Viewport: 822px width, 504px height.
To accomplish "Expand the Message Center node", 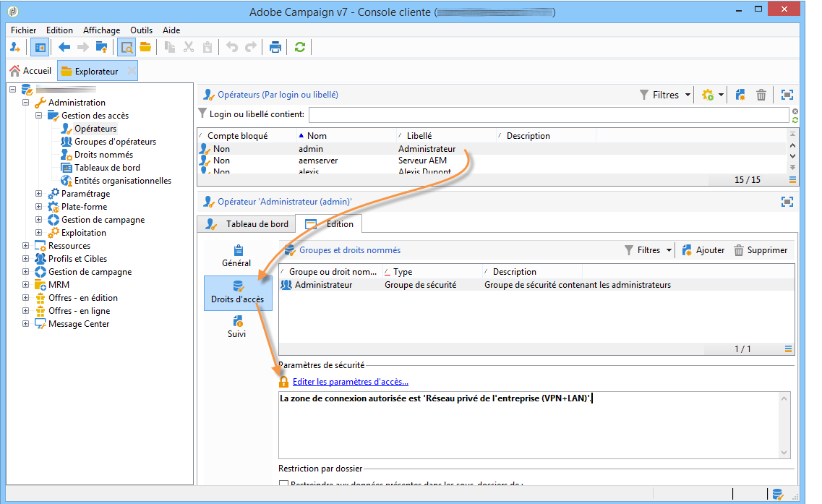I will (x=26, y=324).
